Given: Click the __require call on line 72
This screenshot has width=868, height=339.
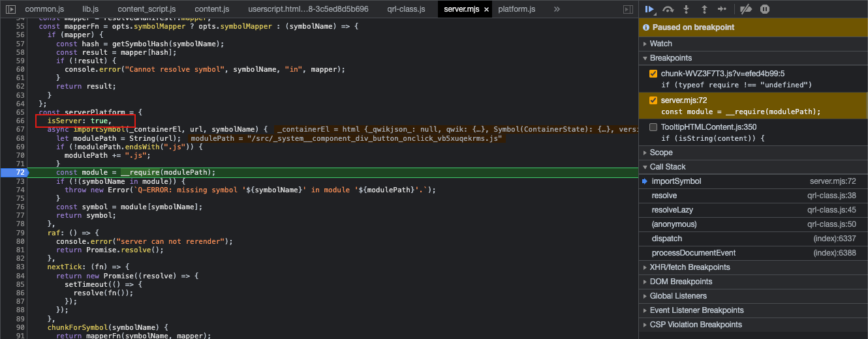Looking at the screenshot, I should [141, 172].
